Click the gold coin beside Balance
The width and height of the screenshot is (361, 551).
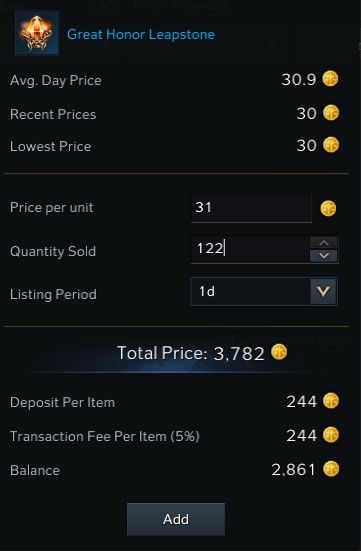[x=331, y=469]
